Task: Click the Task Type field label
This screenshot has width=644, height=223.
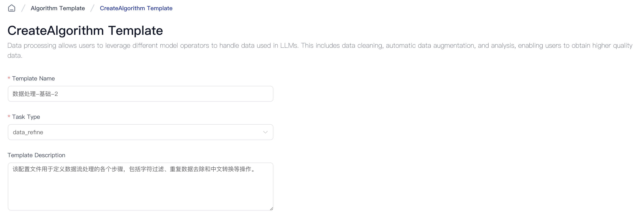Action: coord(26,117)
